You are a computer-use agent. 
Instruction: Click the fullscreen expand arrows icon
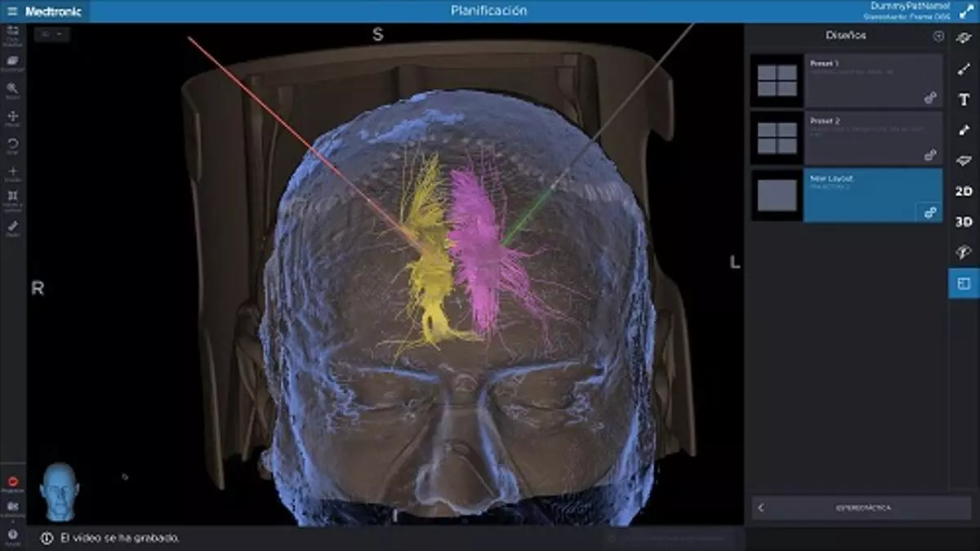[967, 11]
